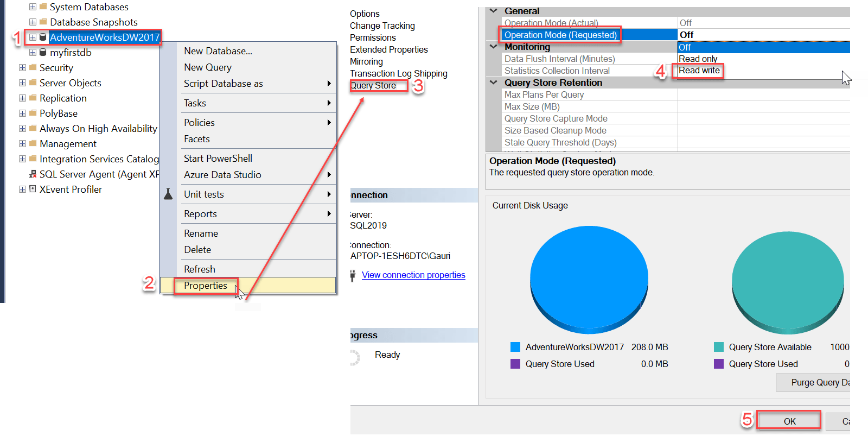The width and height of the screenshot is (868, 436).
Task: Expand the Replication tree node
Action: [x=22, y=98]
